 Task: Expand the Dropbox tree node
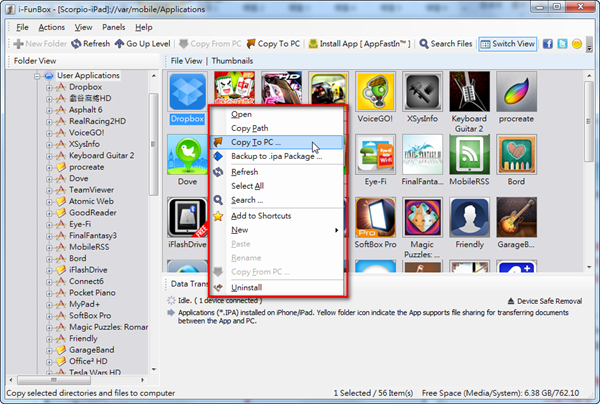point(49,88)
